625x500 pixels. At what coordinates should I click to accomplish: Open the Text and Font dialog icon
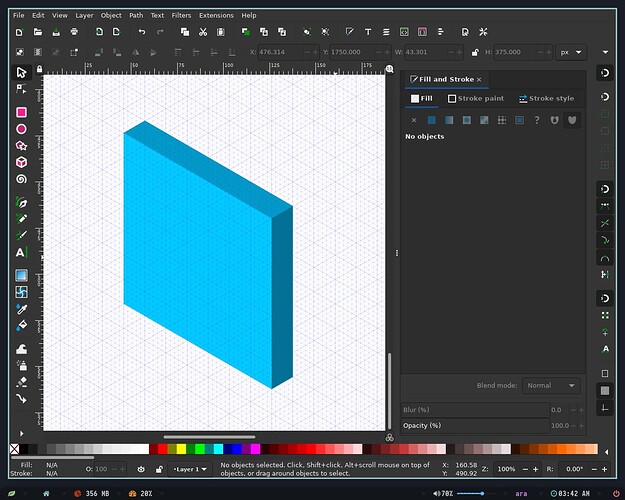point(368,32)
